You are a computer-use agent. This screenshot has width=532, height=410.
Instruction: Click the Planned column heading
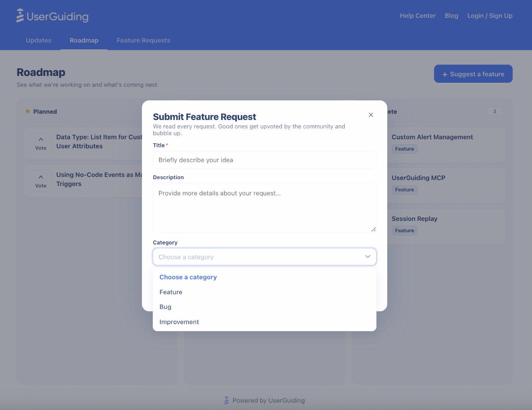(x=45, y=112)
